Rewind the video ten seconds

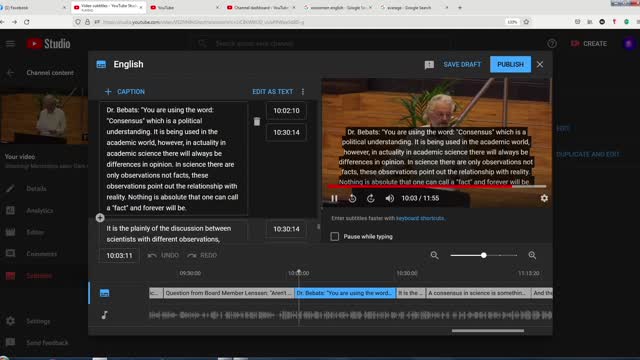[x=353, y=198]
